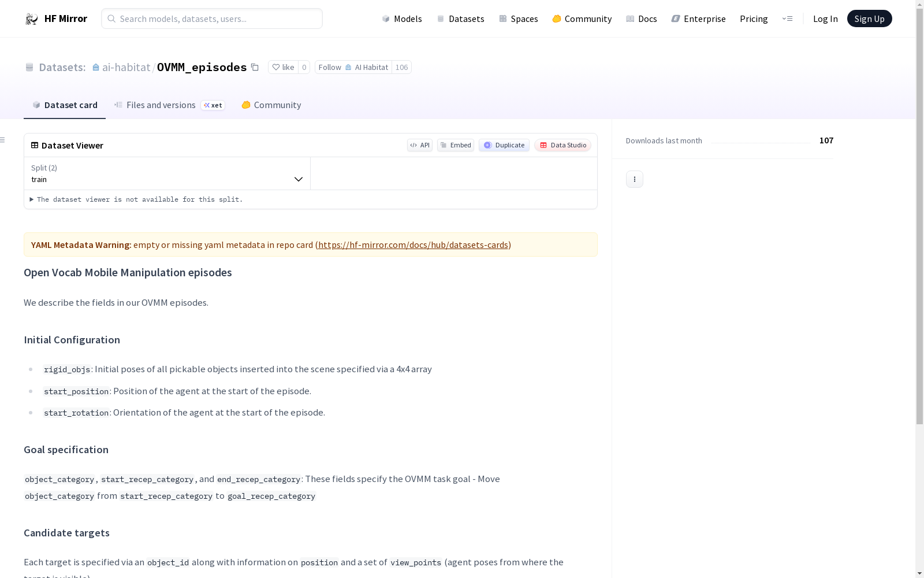Open Docs in the top navigation

(x=642, y=18)
